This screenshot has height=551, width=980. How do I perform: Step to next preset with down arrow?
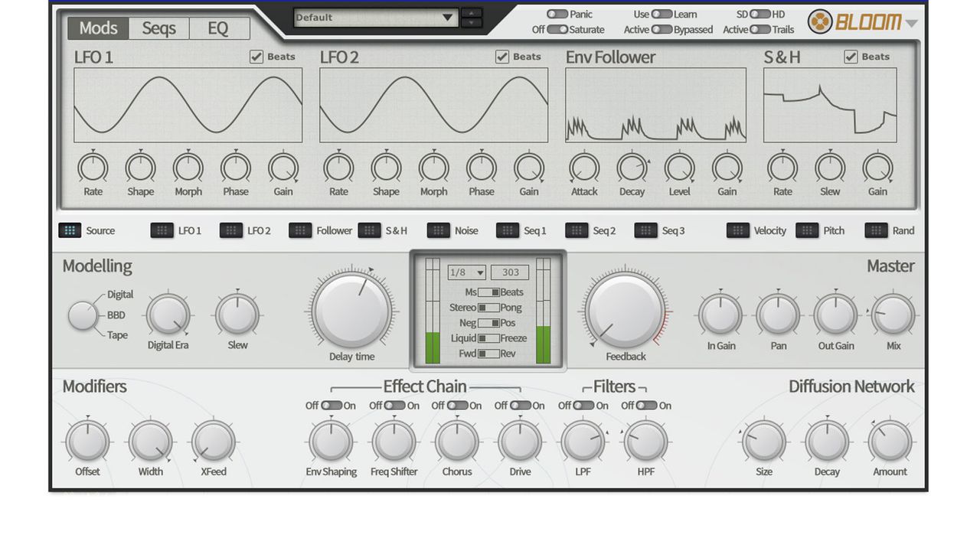[472, 23]
